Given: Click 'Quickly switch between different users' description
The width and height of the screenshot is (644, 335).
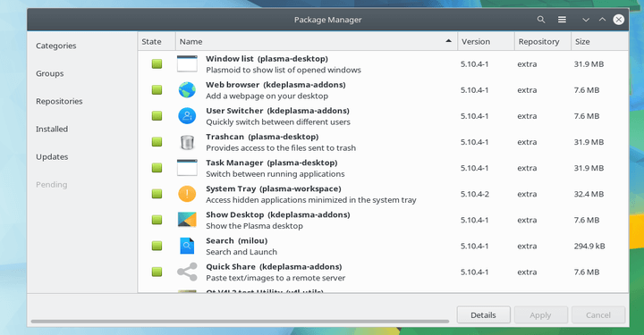Looking at the screenshot, I should (278, 122).
